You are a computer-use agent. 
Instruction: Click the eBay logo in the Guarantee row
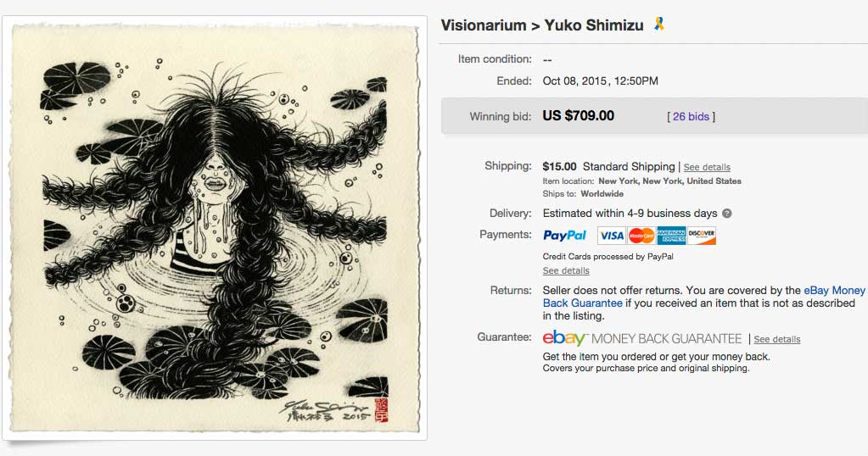[565, 338]
